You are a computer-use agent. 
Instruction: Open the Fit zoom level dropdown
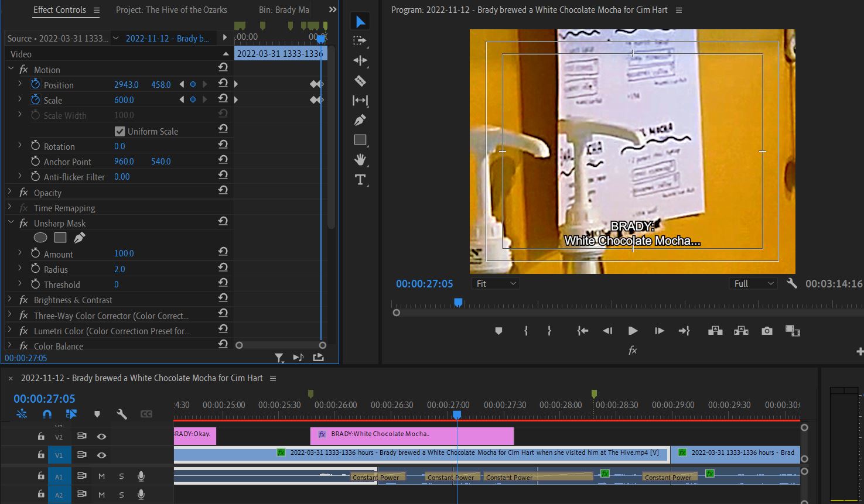click(496, 283)
